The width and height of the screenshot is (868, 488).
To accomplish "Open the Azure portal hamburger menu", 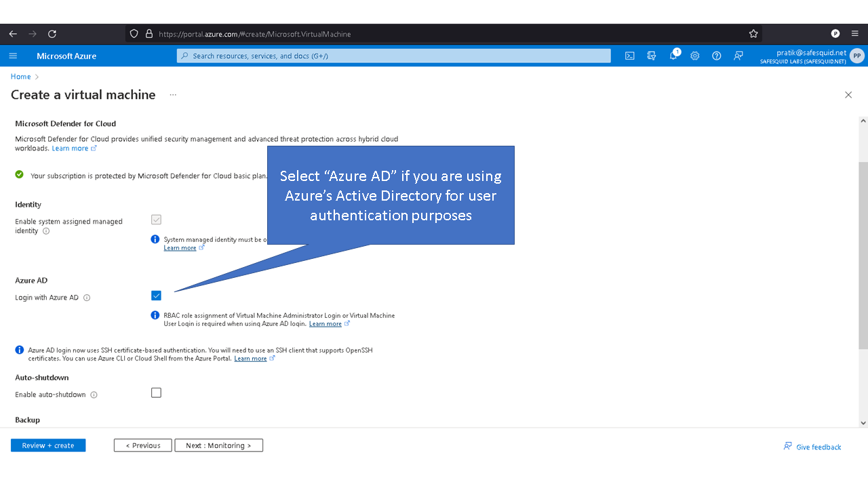I will point(13,56).
